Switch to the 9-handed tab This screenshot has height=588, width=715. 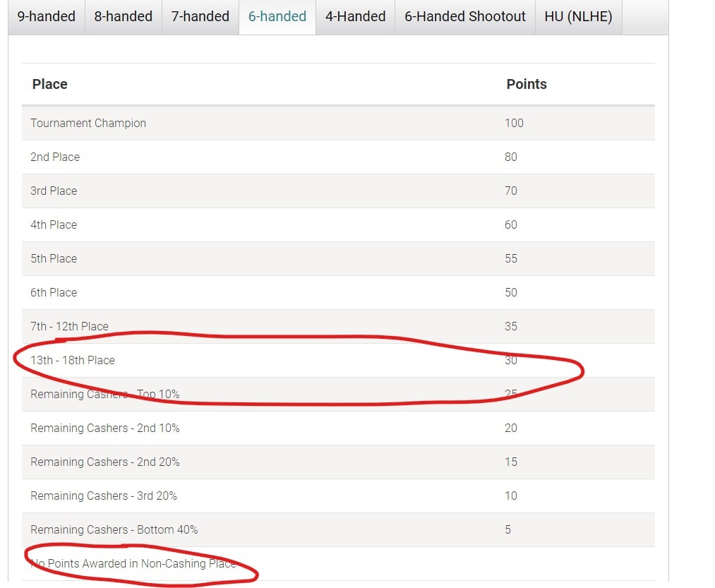pyautogui.click(x=46, y=16)
